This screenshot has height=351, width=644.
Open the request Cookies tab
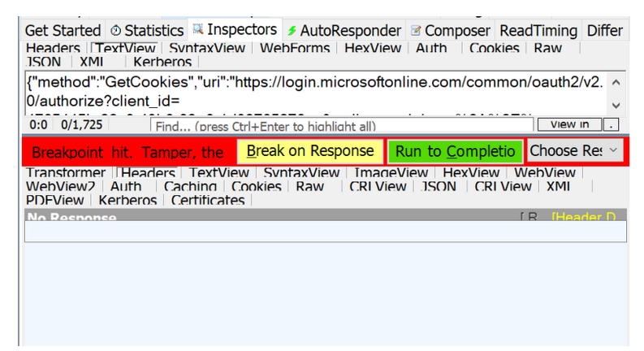tap(494, 48)
